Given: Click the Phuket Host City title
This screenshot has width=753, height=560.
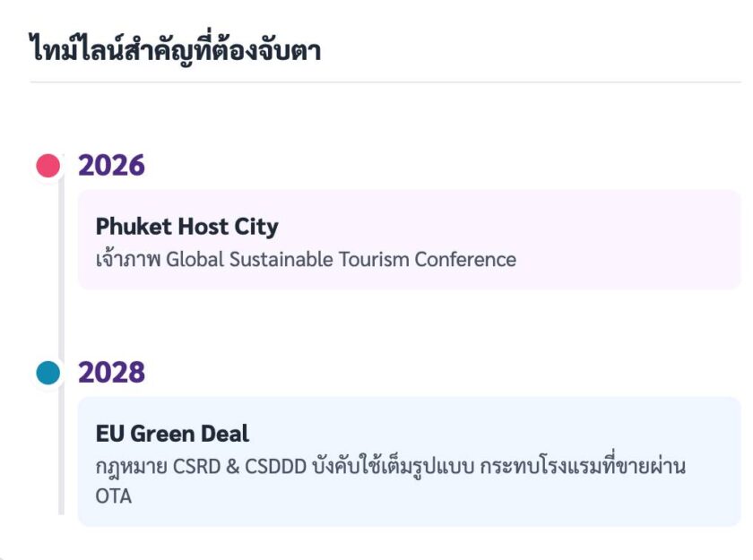Looking at the screenshot, I should coord(186,227).
